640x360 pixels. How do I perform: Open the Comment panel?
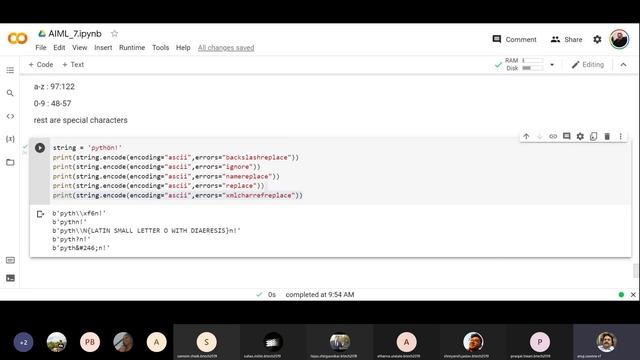tap(514, 39)
